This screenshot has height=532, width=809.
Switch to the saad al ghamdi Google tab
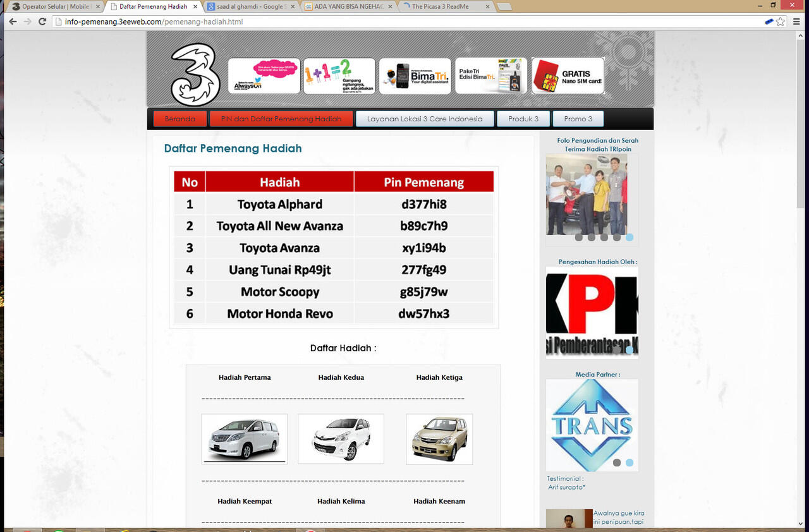coord(250,6)
